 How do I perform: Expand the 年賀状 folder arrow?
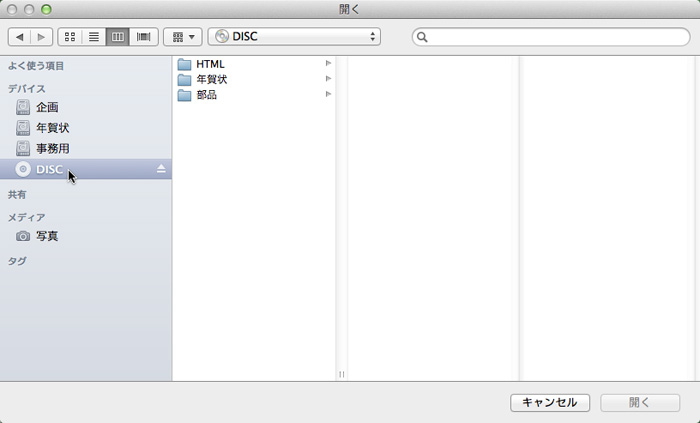pos(328,79)
